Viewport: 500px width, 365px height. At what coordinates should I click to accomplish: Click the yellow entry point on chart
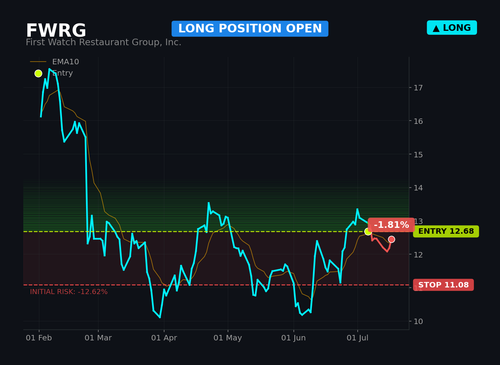[368, 232]
